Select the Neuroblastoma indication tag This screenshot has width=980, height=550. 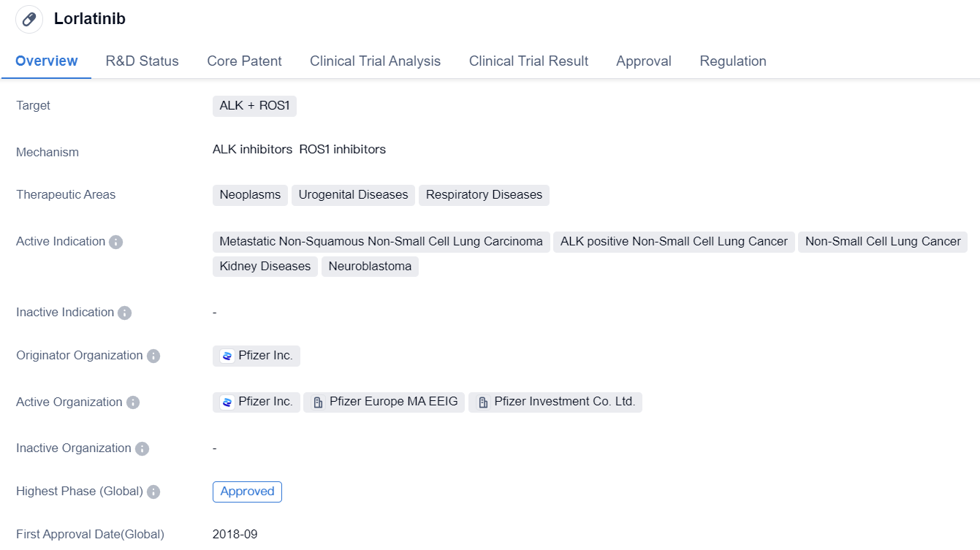(x=370, y=267)
